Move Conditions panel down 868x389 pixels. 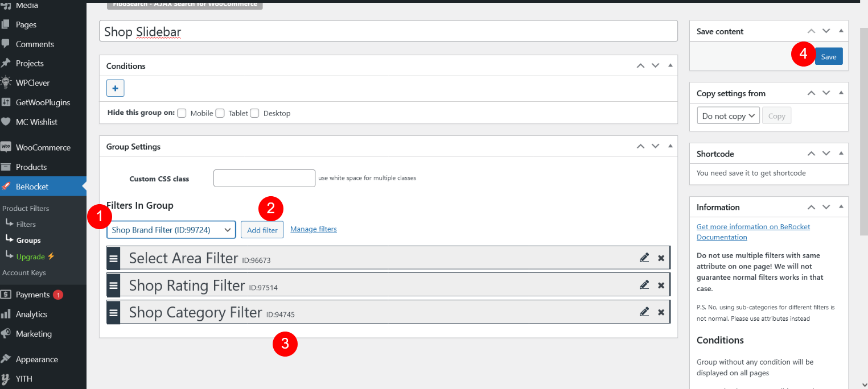(x=655, y=66)
